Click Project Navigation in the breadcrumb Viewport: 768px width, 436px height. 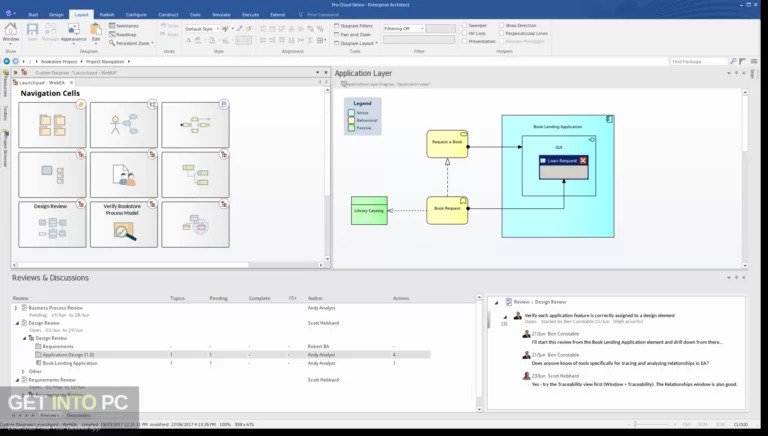105,62
